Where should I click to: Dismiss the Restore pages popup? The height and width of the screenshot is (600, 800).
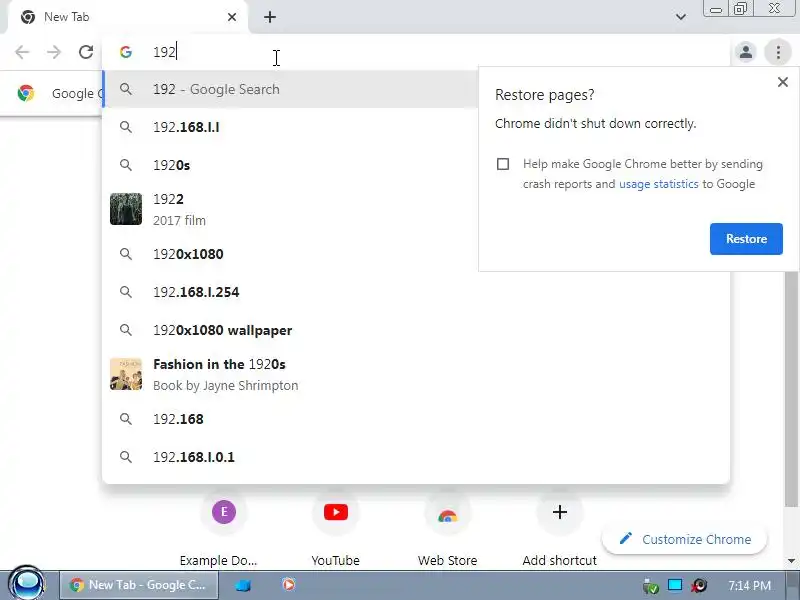(x=783, y=82)
